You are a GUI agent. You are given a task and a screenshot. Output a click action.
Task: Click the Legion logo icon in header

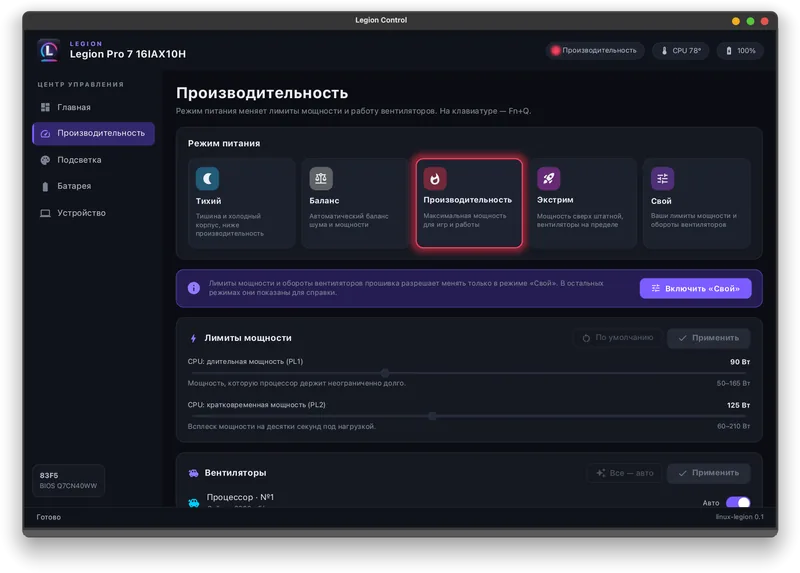tap(49, 51)
